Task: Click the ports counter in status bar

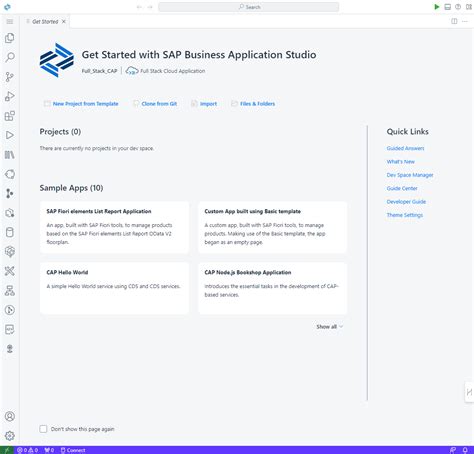Action: (x=49, y=450)
